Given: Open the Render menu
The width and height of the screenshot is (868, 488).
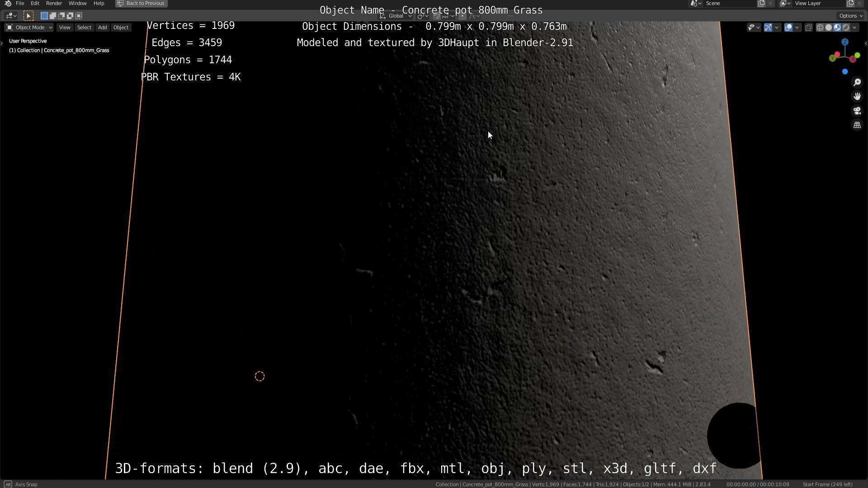Looking at the screenshot, I should pos(54,3).
